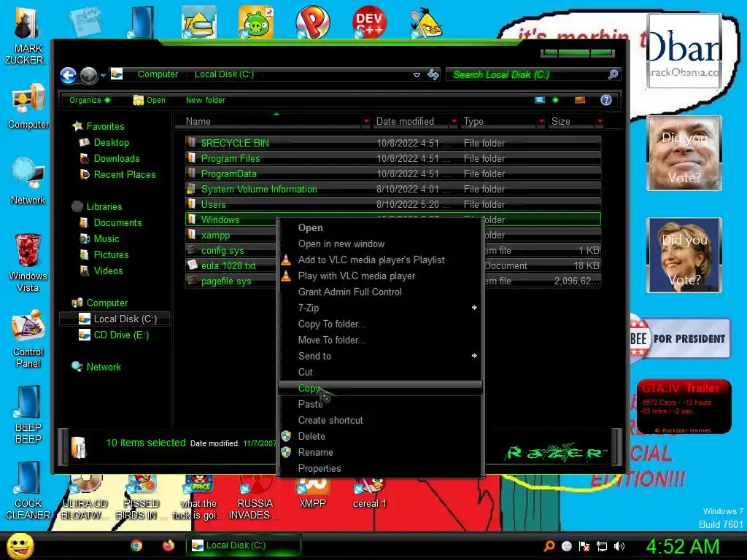Choose Add to VLC media player's Playlist
747x560 pixels.
380,260
